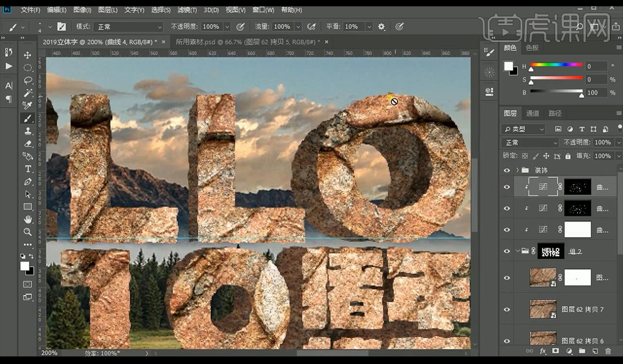Click the hue spectrum slider in color panel

(x=556, y=65)
